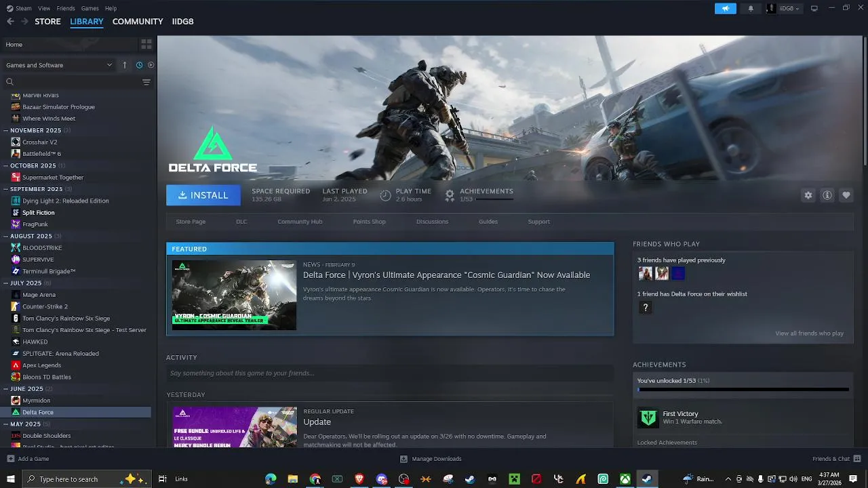Open Microsoft Edge from the taskbar

(x=271, y=479)
